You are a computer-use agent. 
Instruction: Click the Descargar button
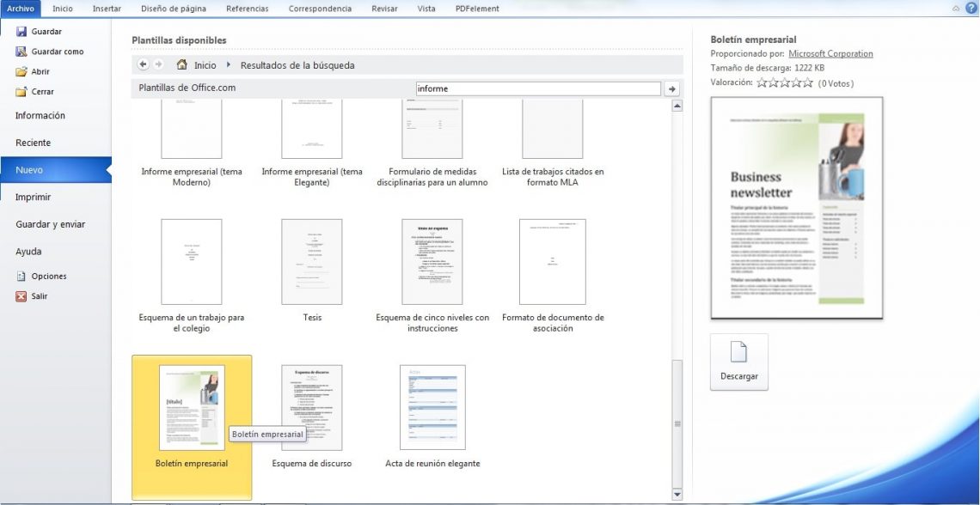click(x=738, y=362)
